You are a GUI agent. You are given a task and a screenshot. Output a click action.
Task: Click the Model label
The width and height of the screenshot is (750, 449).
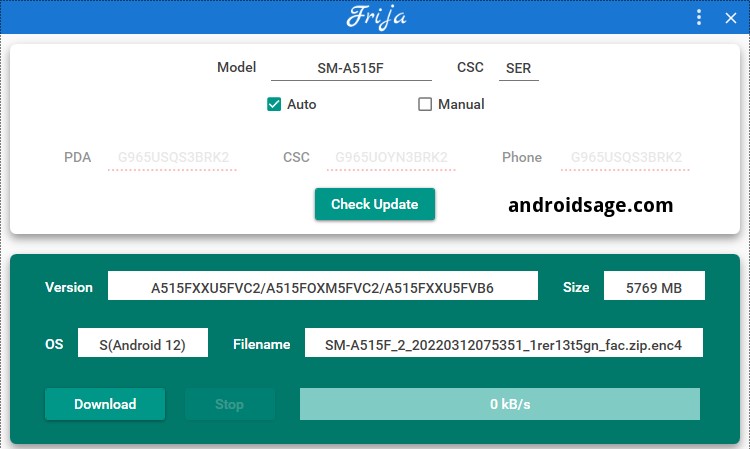click(236, 67)
